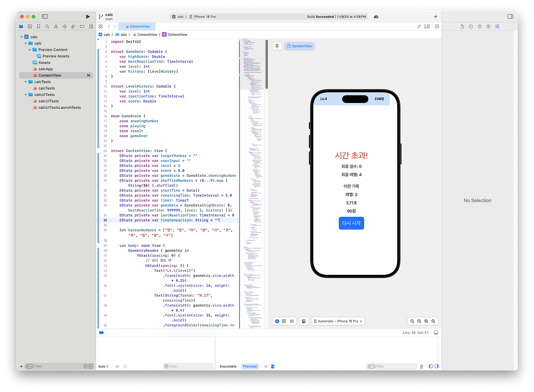Collapse the calcTests folder
The width and height of the screenshot is (534, 392).
click(26, 82)
